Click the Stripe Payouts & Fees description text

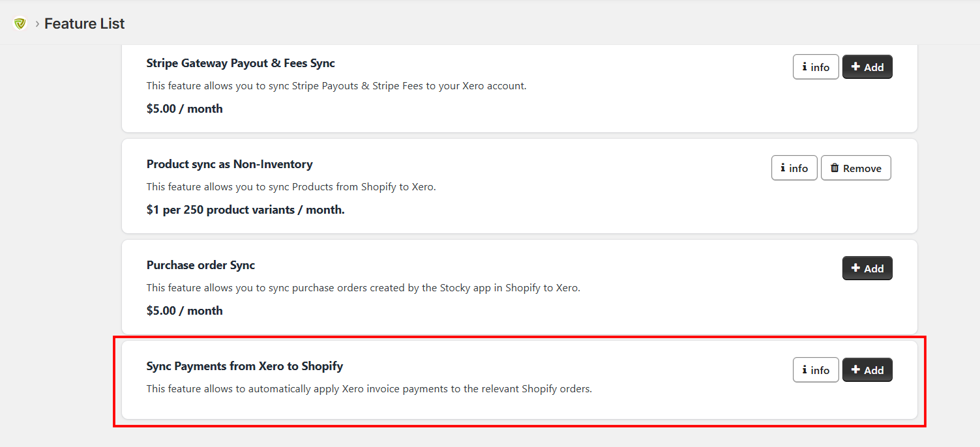[336, 85]
